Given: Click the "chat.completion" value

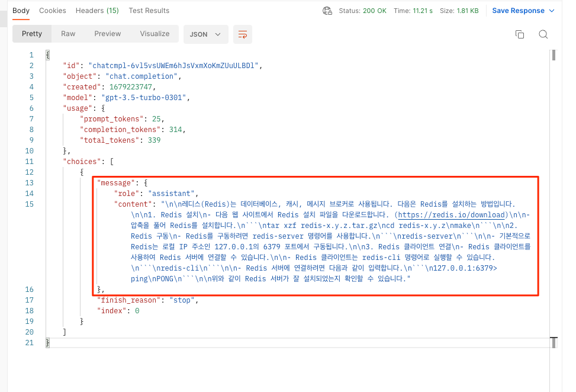Looking at the screenshot, I should pyautogui.click(x=141, y=76).
